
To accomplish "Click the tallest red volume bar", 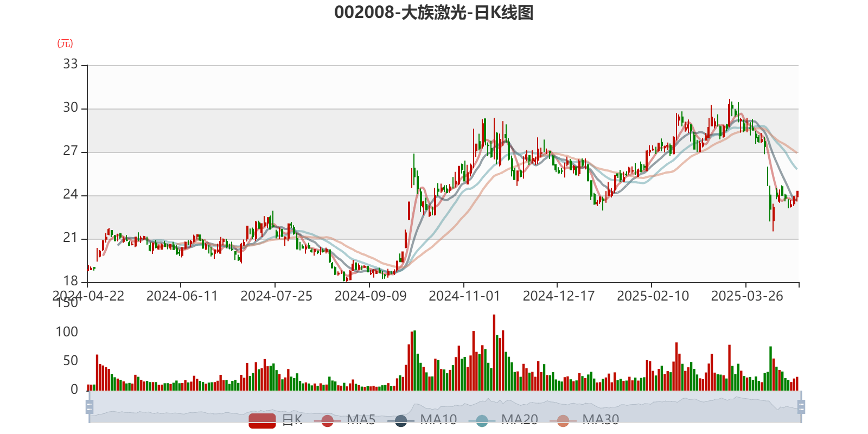I will (x=494, y=353).
